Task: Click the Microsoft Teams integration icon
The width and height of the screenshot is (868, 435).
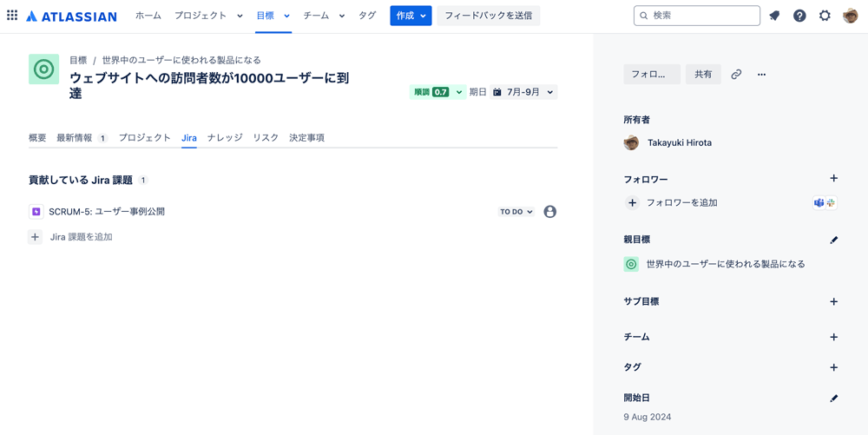Action: (819, 203)
